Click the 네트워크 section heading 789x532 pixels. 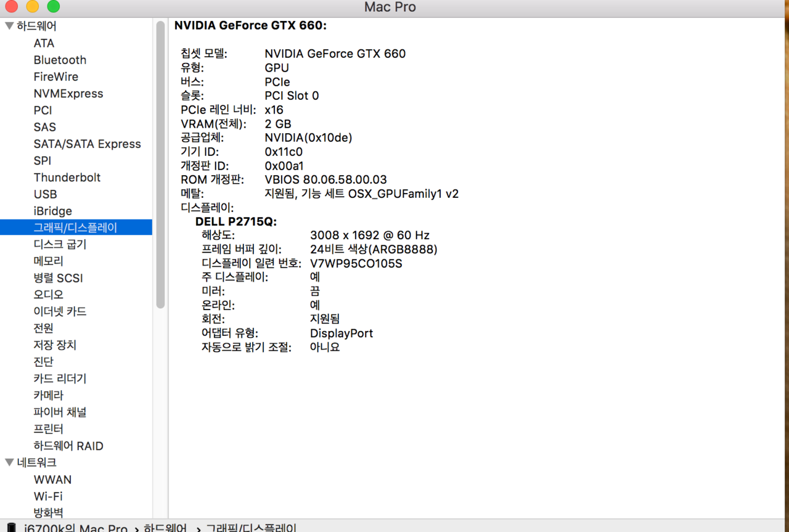click(36, 462)
